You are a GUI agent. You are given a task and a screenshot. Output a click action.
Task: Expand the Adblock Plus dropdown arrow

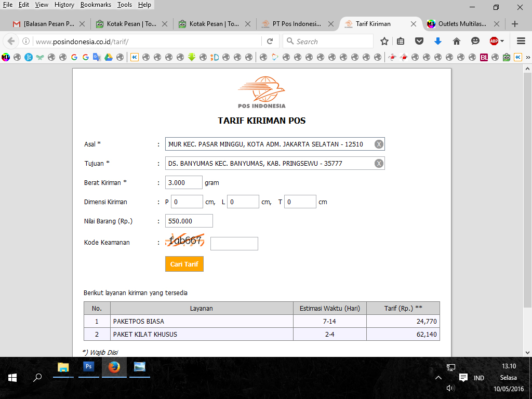[502, 41]
